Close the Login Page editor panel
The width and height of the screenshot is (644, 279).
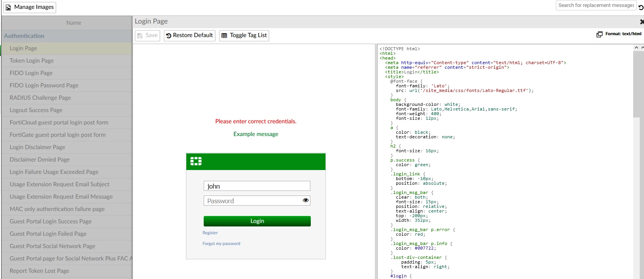(642, 22)
